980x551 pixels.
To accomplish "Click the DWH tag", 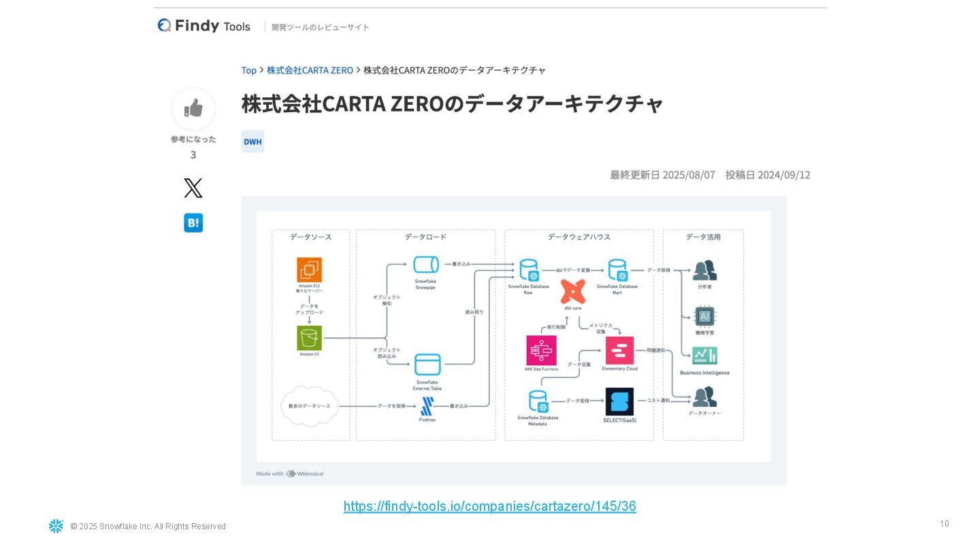I will point(252,141).
